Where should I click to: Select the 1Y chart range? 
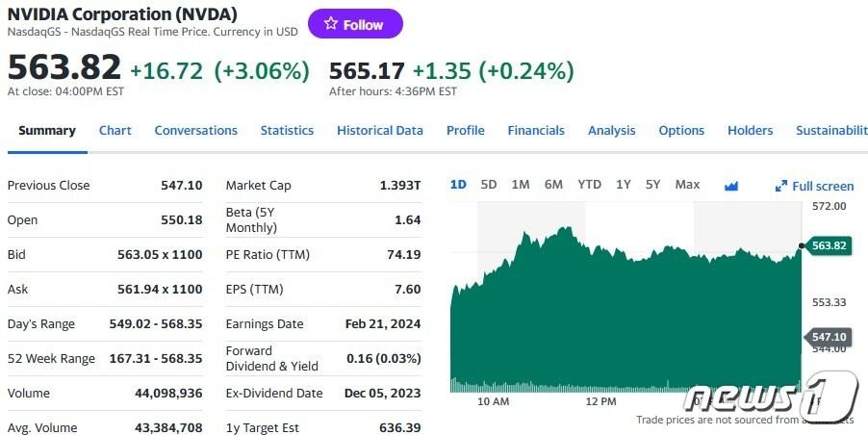(624, 184)
